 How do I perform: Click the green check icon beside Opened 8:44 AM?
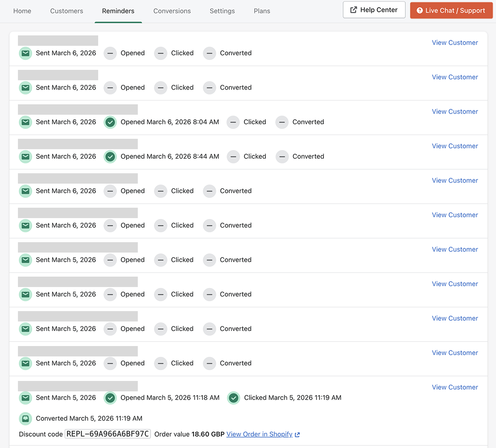pos(110,157)
